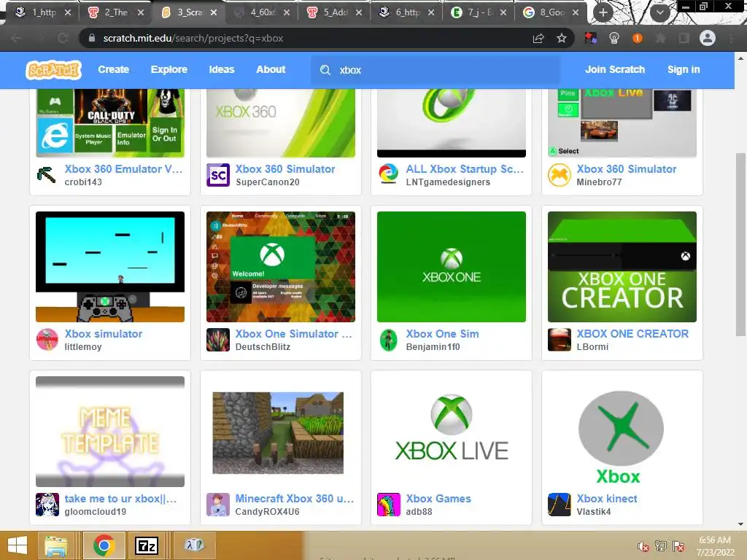The height and width of the screenshot is (560, 747).
Task: Open MEME TEMPLATE thumbnail
Action: tap(110, 432)
